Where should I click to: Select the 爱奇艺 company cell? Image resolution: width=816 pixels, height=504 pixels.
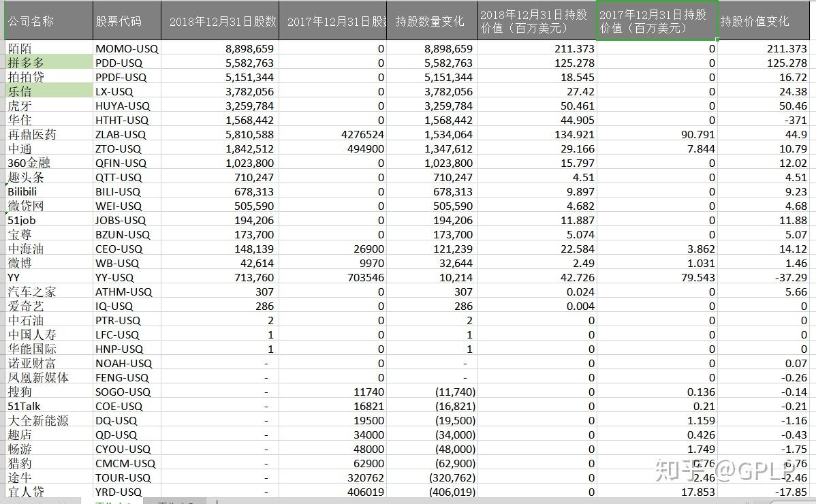(x=49, y=306)
